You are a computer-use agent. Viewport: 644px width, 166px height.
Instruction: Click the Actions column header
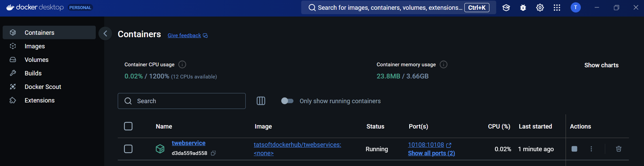(580, 126)
